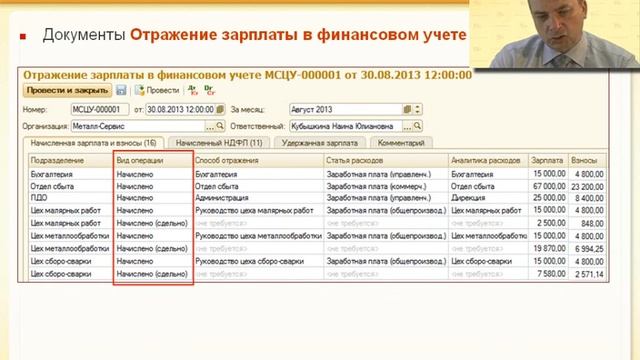Screen dimensions: 640x360
Task: Select salary cell 7 580,00
Action: click(549, 273)
